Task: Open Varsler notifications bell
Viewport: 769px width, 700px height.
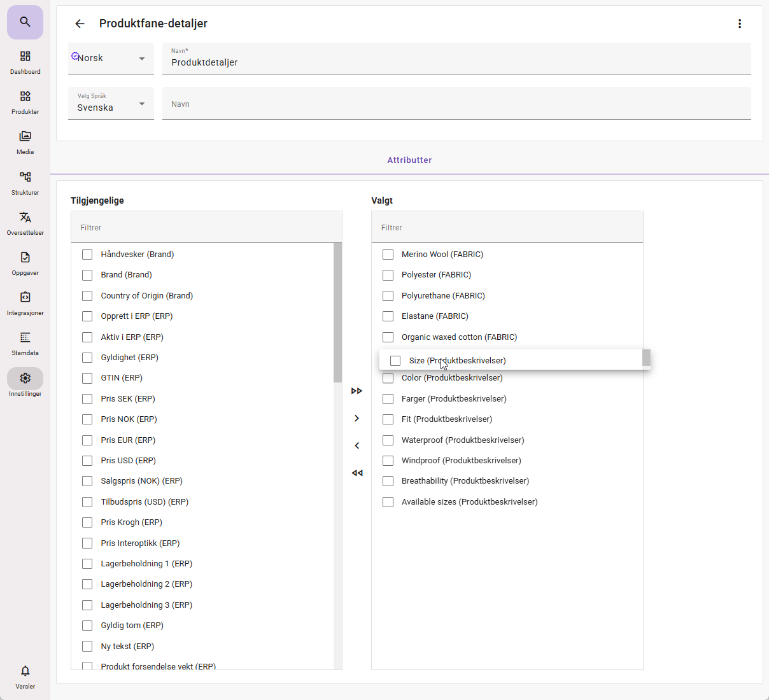Action: click(x=25, y=676)
